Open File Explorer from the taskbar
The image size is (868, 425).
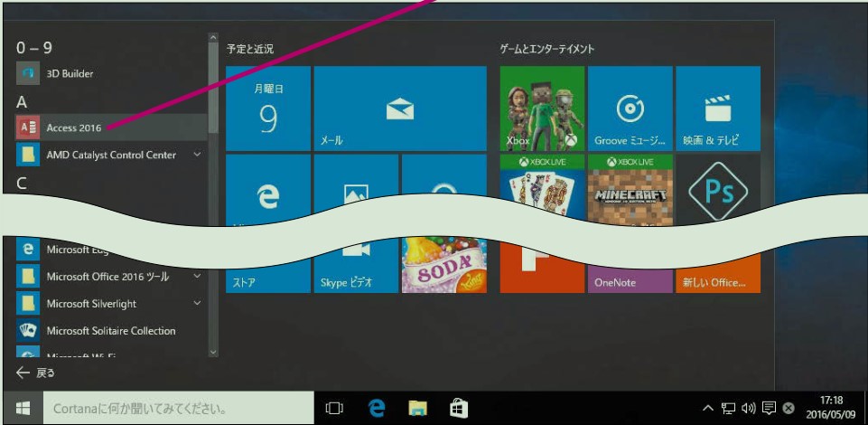click(418, 409)
